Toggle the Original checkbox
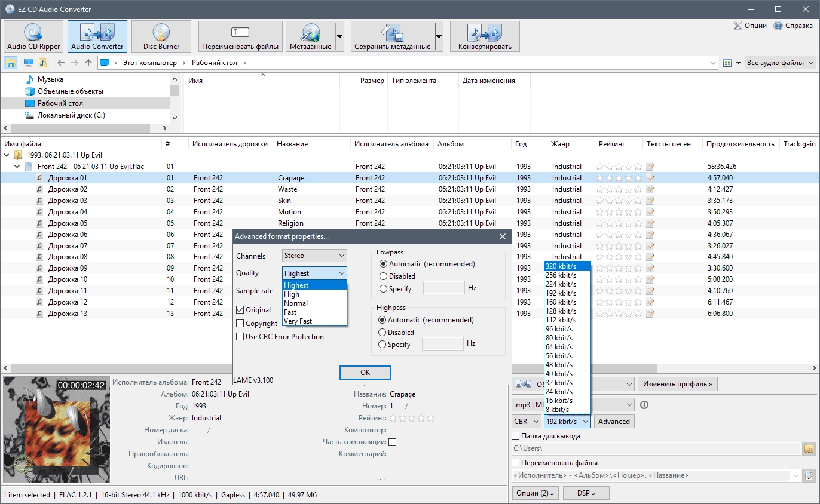The width and height of the screenshot is (820, 504). (x=240, y=310)
